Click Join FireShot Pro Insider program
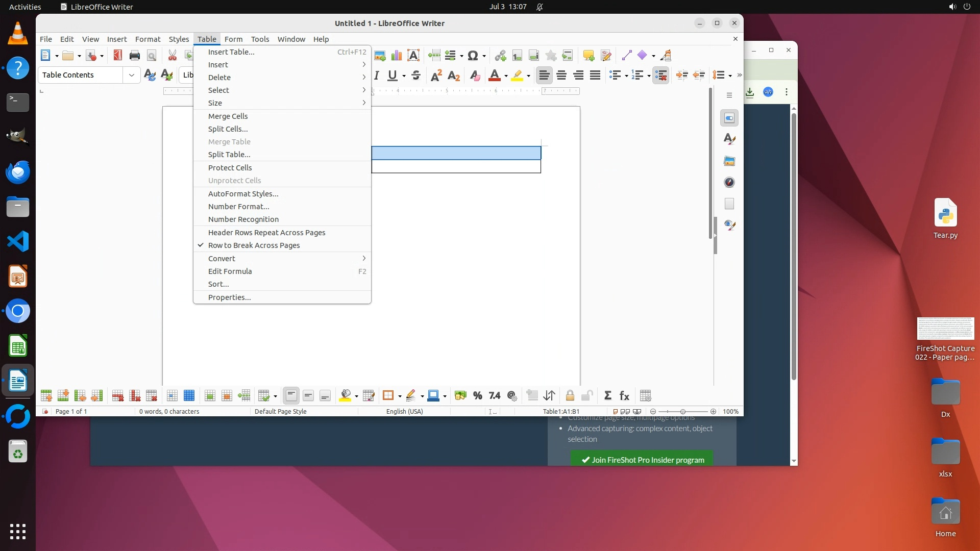The width and height of the screenshot is (980, 551). 642,460
